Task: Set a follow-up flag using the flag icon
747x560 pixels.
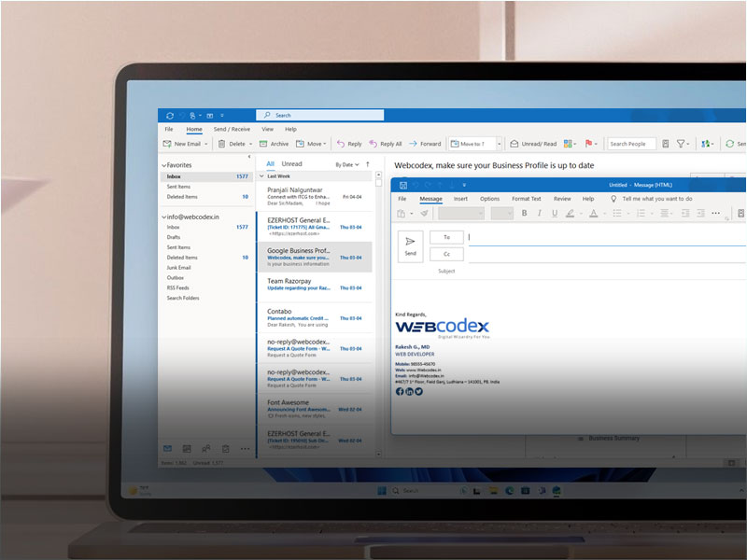Action: click(588, 143)
